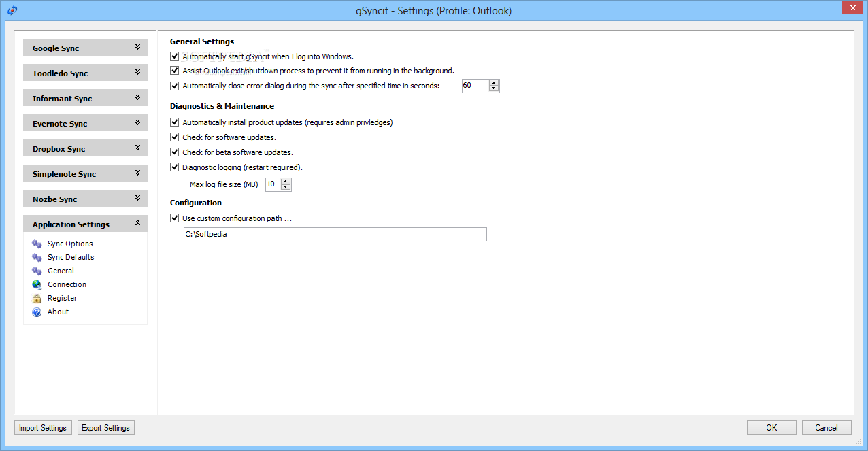This screenshot has height=451, width=868.
Task: Click the gSyncit app icon in title bar
Action: [12, 10]
